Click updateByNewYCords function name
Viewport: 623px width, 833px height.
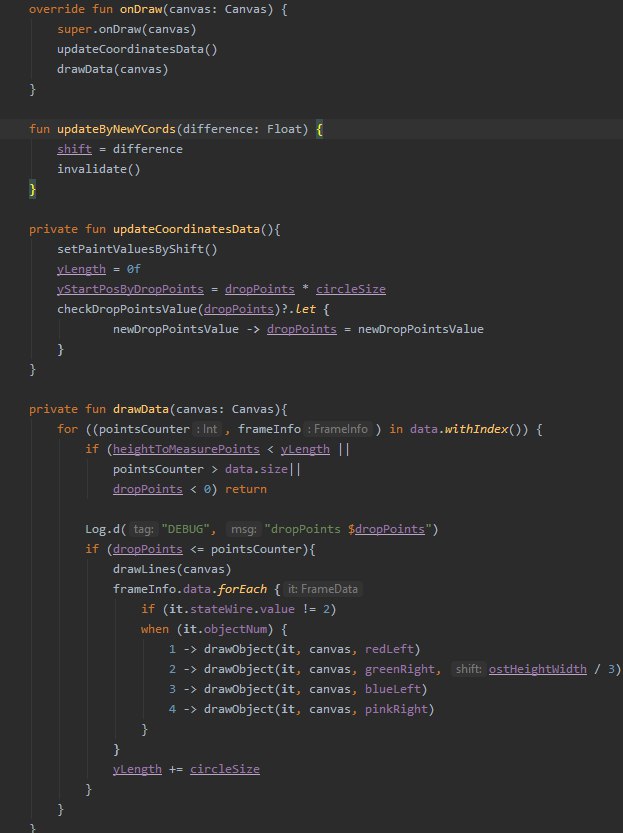click(x=116, y=129)
